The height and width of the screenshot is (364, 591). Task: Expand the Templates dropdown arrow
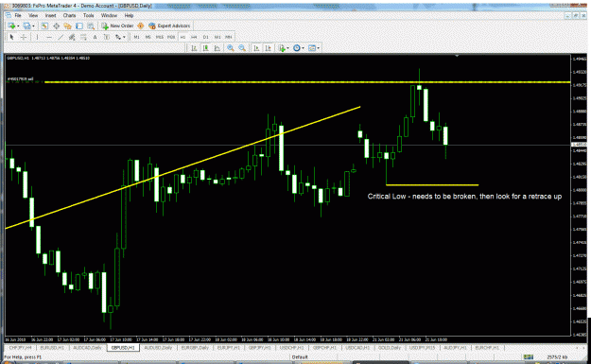point(319,48)
